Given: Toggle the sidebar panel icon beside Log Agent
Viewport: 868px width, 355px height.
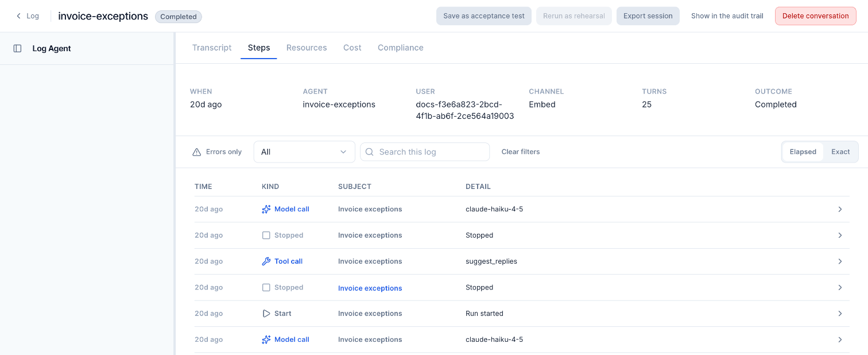Looking at the screenshot, I should point(17,49).
